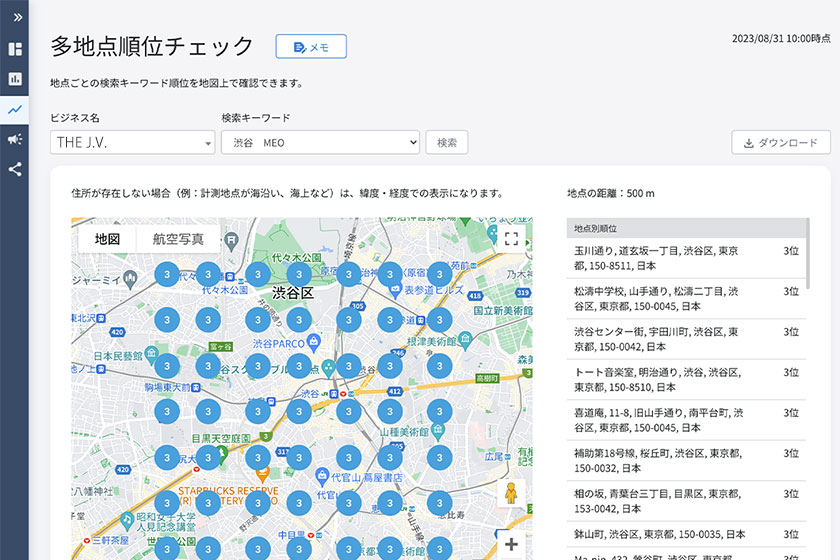Click the ranking list vertical scrollbar
The image size is (840, 560).
pos(808,254)
